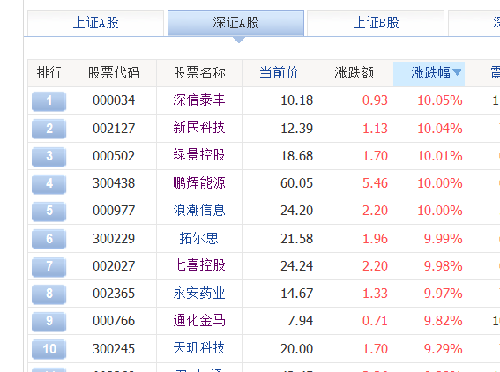Click rank 1 badge icon

point(49,101)
